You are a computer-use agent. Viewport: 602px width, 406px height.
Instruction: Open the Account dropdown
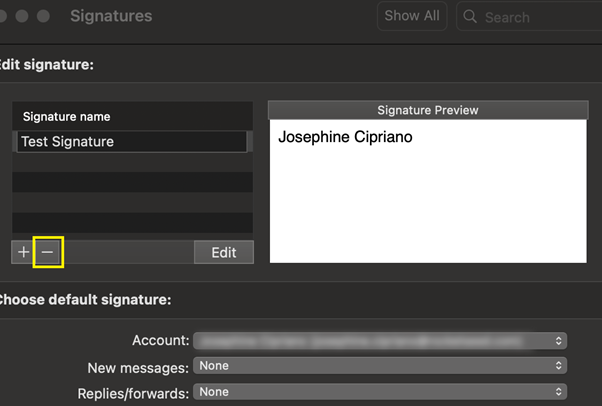tap(380, 341)
